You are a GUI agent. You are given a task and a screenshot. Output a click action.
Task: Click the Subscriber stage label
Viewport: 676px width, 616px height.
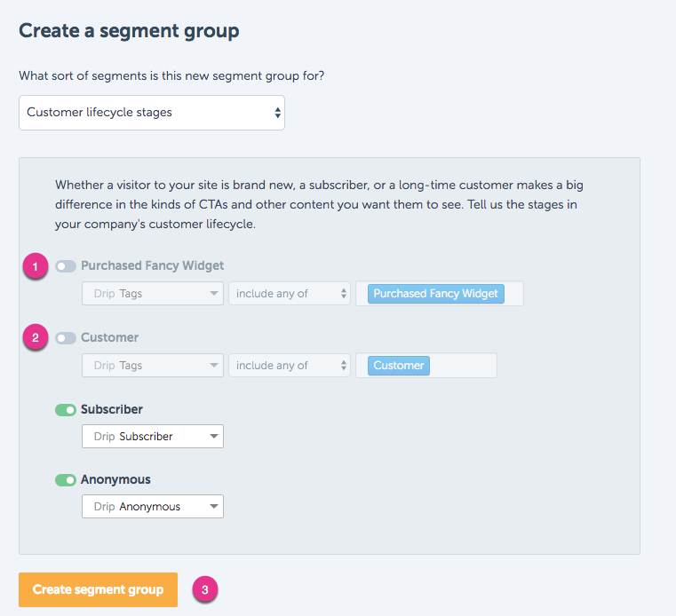click(112, 409)
